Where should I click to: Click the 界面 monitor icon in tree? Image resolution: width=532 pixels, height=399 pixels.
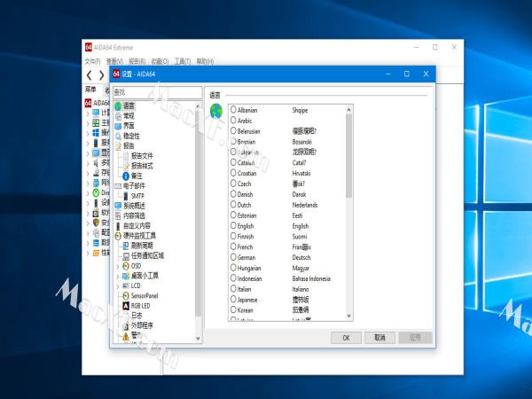point(118,126)
